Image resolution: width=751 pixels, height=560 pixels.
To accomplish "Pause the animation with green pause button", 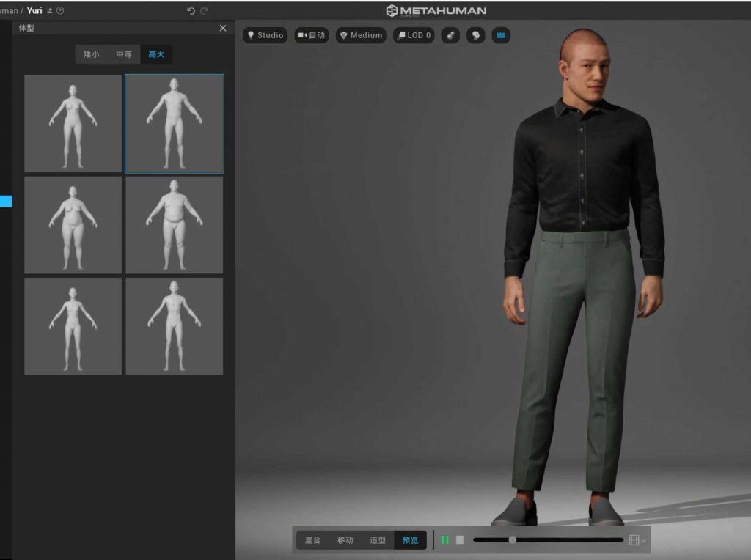I will tap(445, 540).
